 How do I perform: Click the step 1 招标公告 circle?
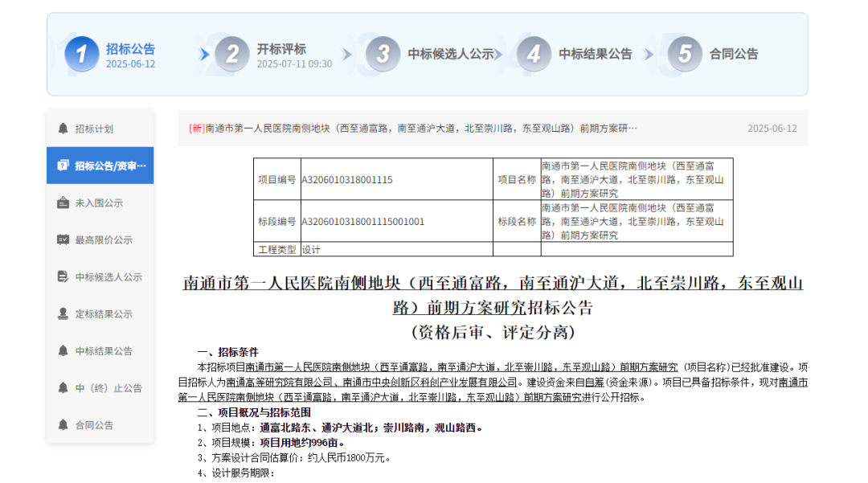click(82, 54)
